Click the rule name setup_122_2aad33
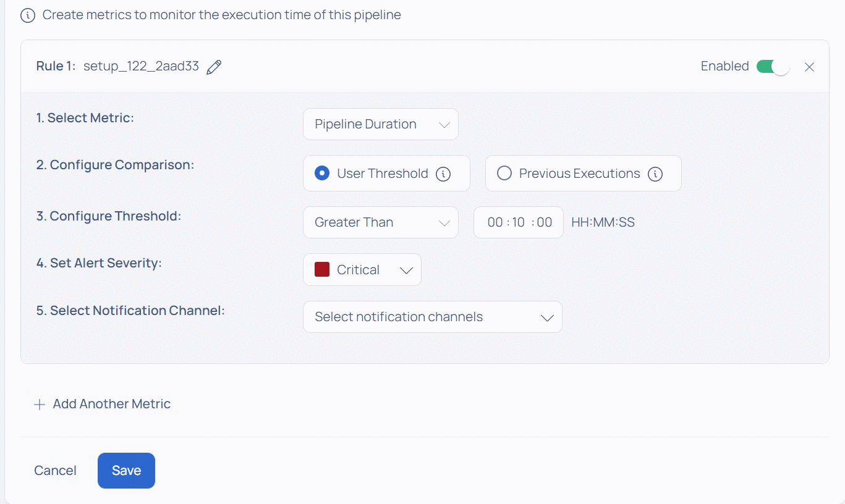 [x=142, y=67]
